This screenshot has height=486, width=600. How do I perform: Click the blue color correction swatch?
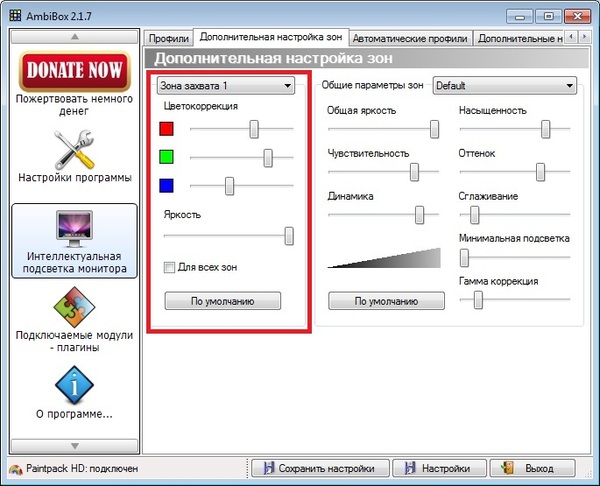(166, 186)
